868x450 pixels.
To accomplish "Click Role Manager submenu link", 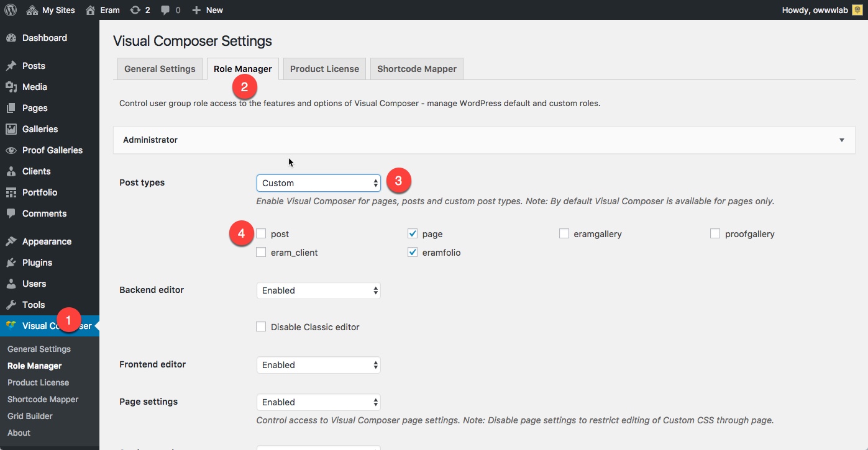I will click(x=35, y=366).
